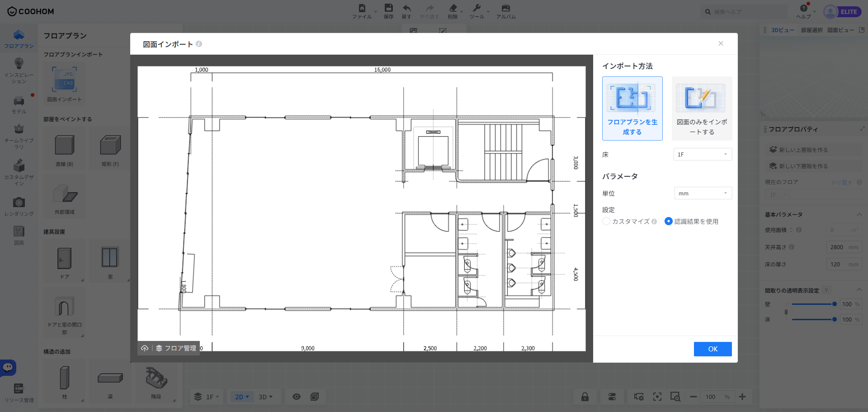Open インスピレーション in the sidebar
The image size is (868, 412).
tap(19, 71)
